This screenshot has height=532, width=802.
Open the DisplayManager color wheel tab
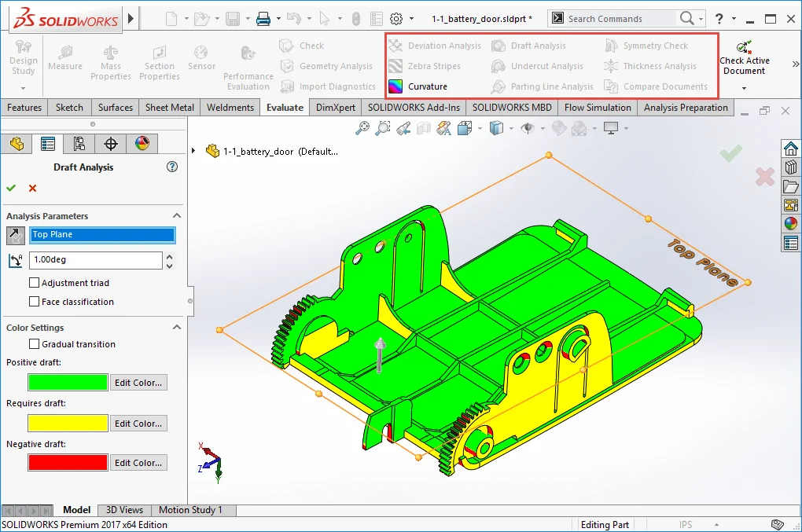(142, 143)
